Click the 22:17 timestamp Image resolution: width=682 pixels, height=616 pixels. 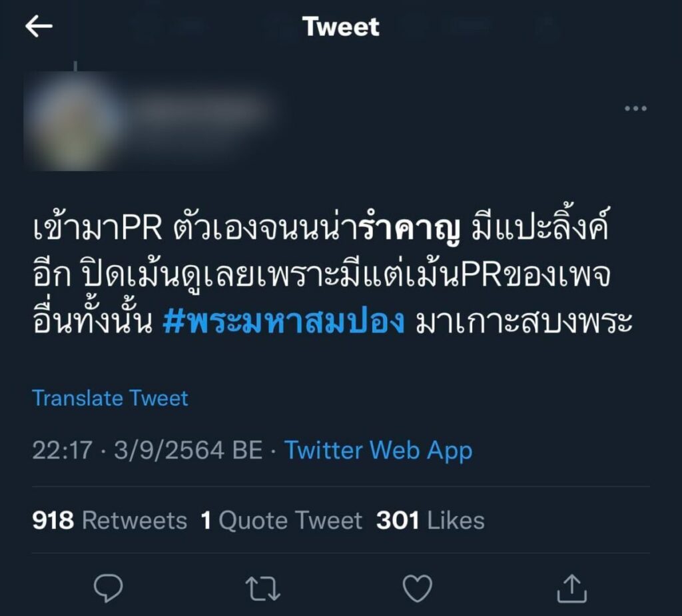62,450
